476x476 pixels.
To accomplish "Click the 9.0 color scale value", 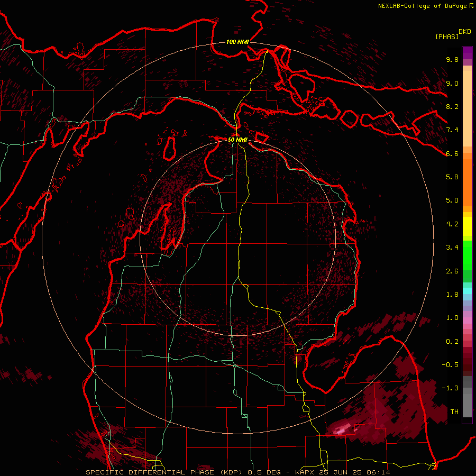I will (452, 83).
